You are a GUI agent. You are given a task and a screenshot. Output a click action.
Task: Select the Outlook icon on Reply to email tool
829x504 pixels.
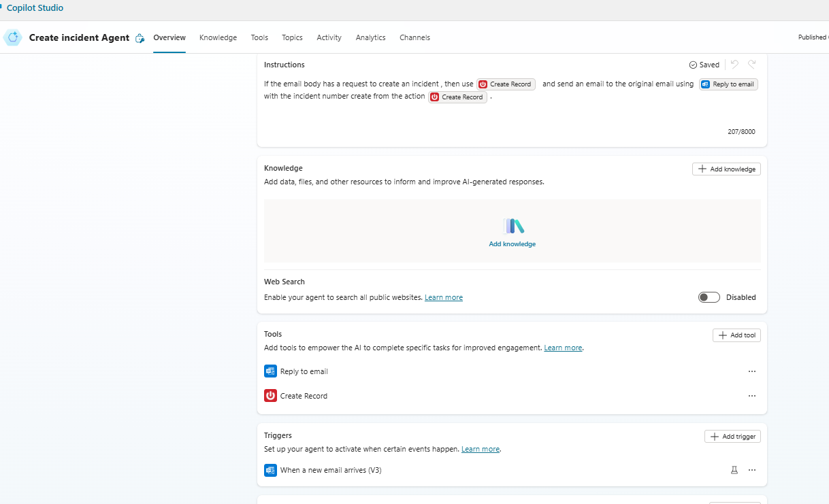270,371
